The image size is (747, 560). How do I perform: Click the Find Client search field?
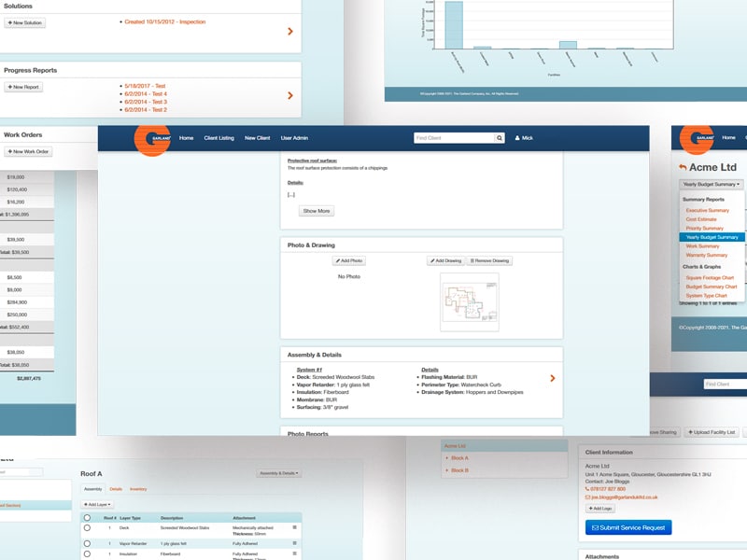click(x=454, y=138)
